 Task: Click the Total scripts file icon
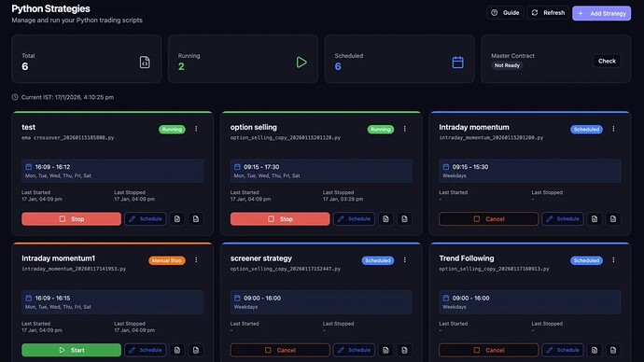coord(145,62)
